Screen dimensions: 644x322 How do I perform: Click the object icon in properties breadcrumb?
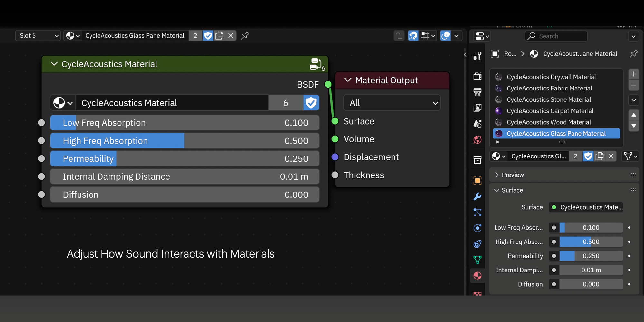495,54
